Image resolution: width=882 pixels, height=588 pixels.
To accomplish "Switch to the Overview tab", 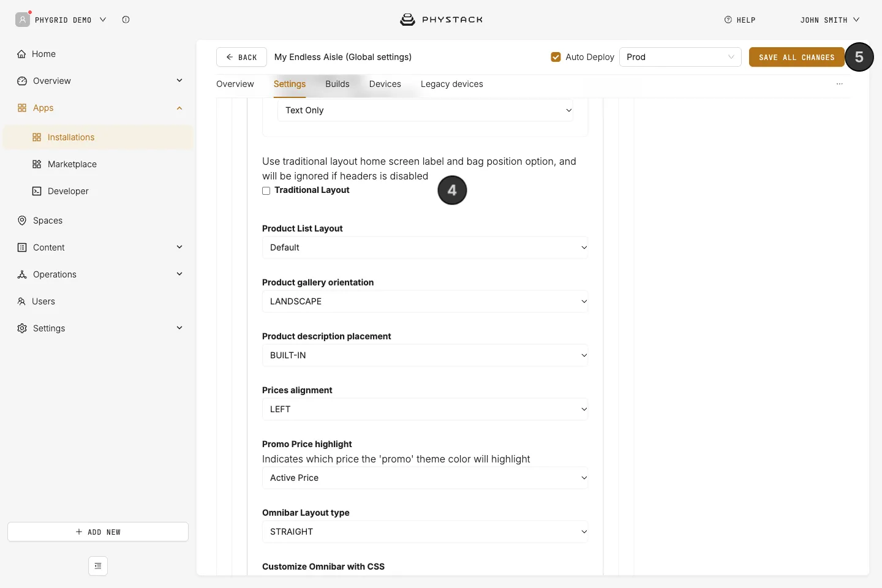I will (x=235, y=84).
